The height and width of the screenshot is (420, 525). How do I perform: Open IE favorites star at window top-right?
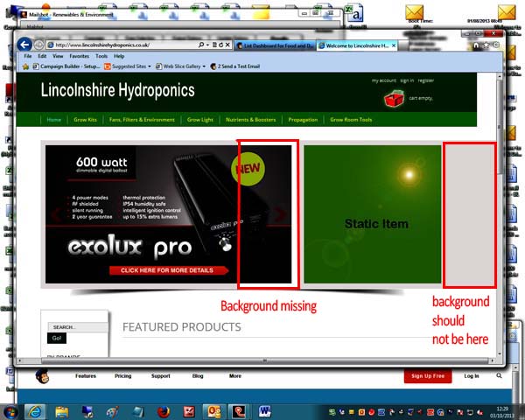coord(486,45)
